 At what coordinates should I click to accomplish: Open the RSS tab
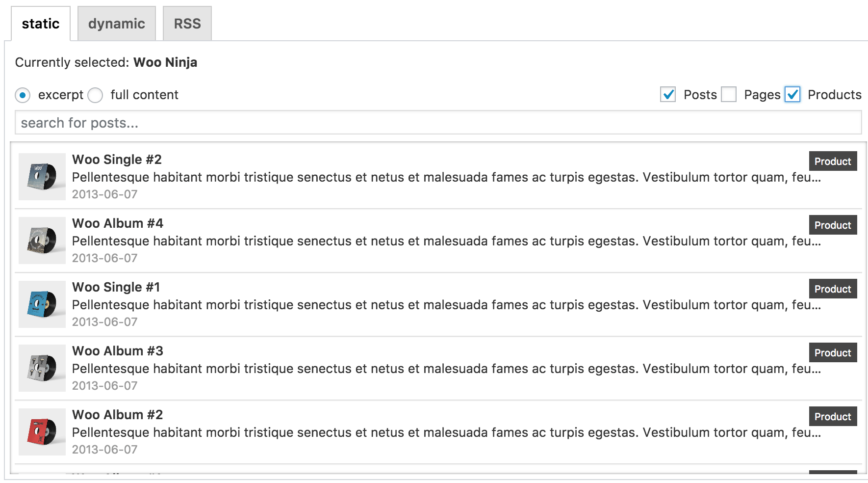point(187,24)
